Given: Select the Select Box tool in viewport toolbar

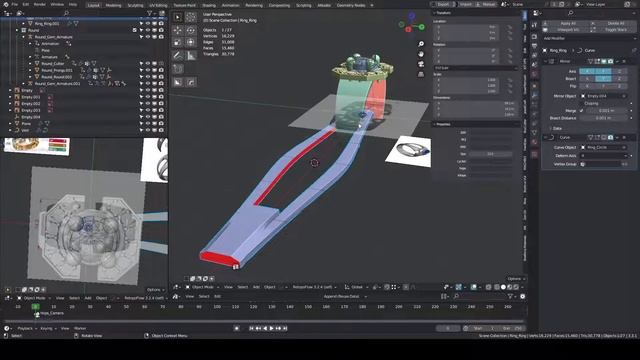Looking at the screenshot, I should click(x=178, y=17).
